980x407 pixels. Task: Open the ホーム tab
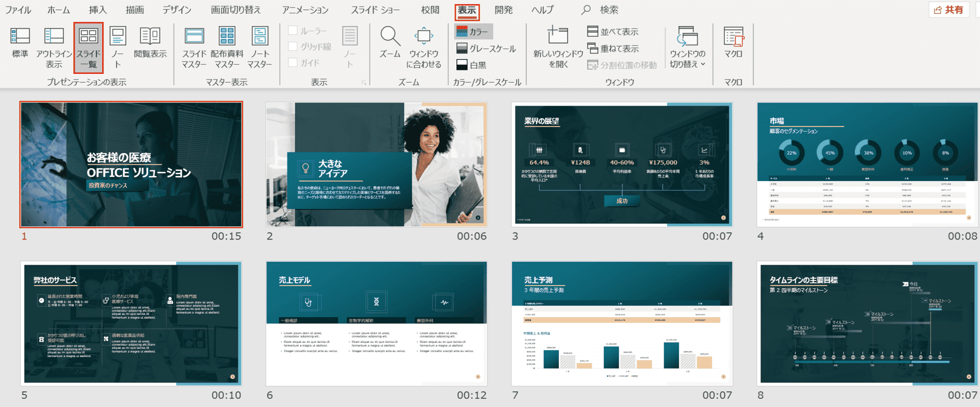pyautogui.click(x=59, y=10)
